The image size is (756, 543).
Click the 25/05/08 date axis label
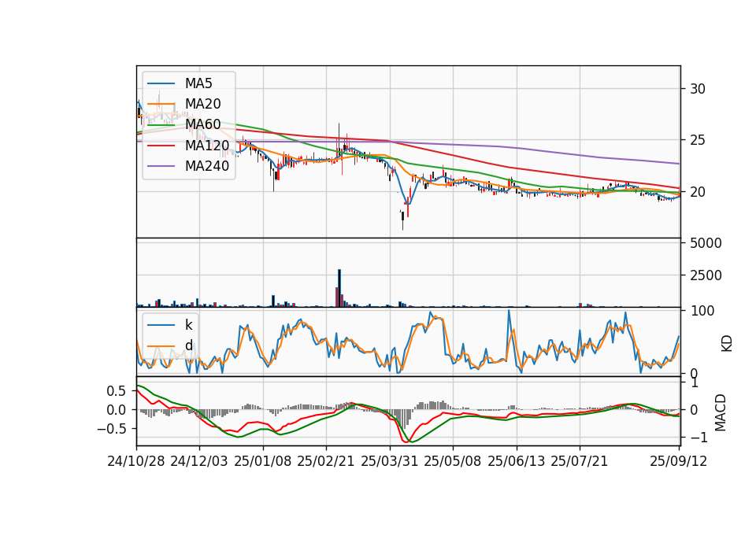click(453, 461)
